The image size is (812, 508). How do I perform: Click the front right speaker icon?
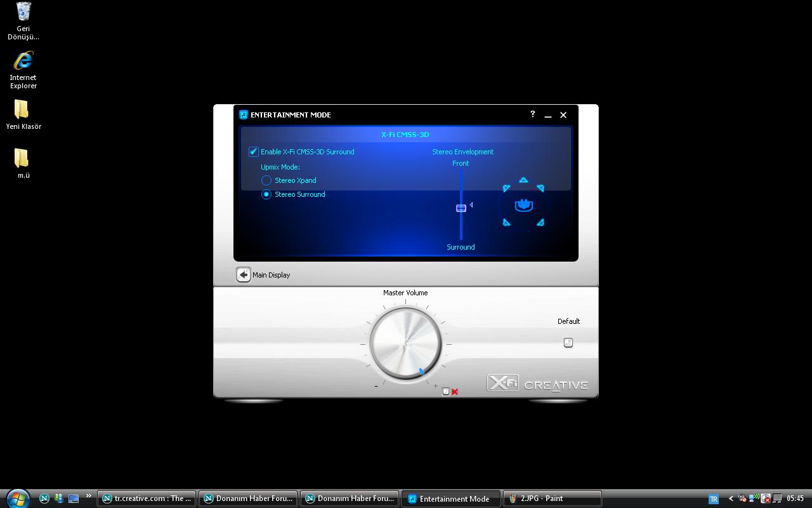pyautogui.click(x=540, y=188)
